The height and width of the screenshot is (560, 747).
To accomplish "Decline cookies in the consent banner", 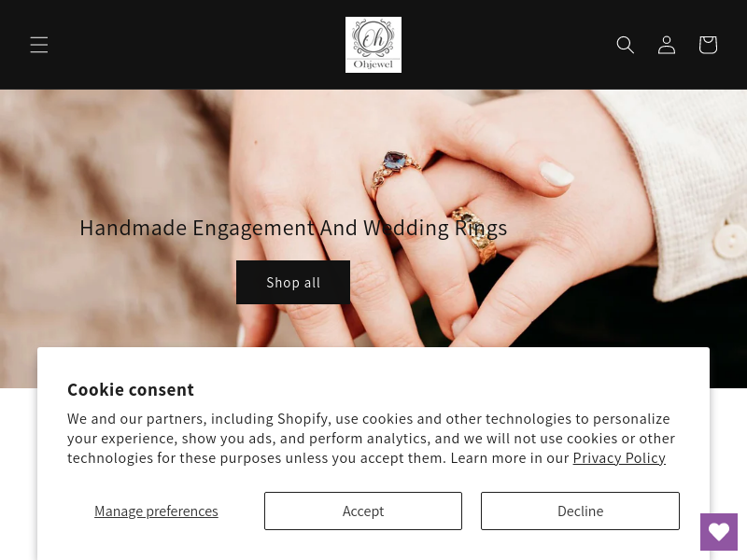I will (580, 511).
